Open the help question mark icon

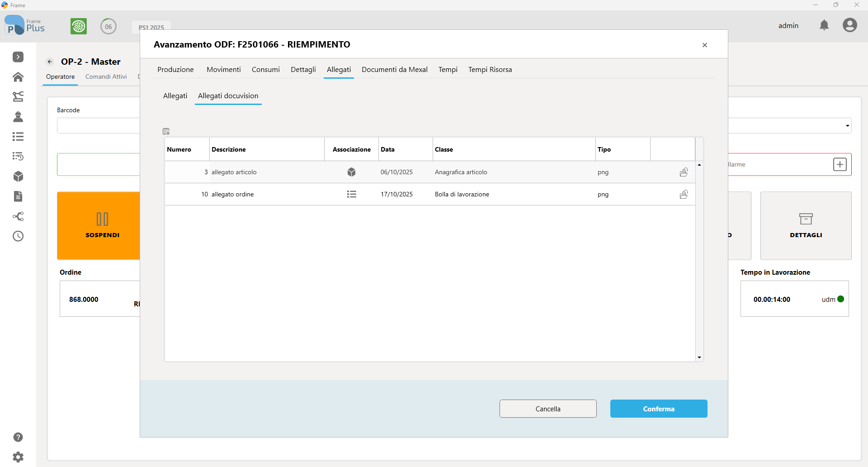18,437
